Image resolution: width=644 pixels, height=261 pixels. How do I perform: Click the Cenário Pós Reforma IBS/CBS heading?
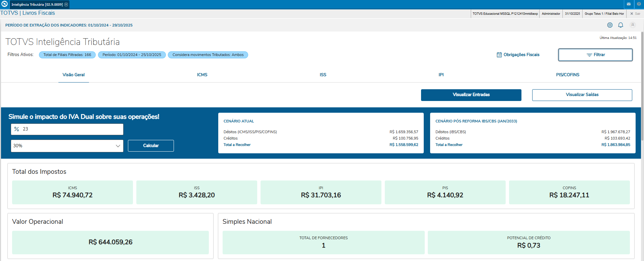click(476, 121)
